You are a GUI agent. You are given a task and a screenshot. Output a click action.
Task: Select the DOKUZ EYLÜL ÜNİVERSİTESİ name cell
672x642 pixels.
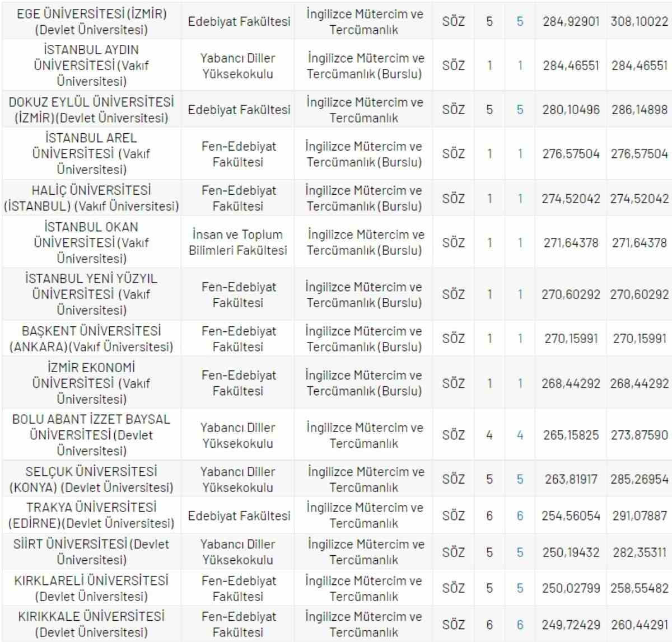click(91, 110)
